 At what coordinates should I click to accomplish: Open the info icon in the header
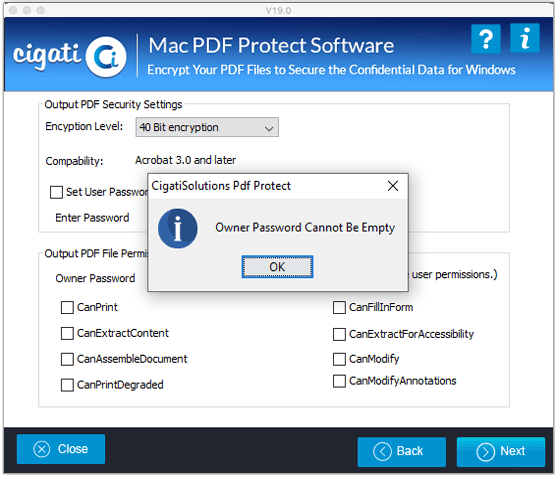pyautogui.click(x=525, y=38)
